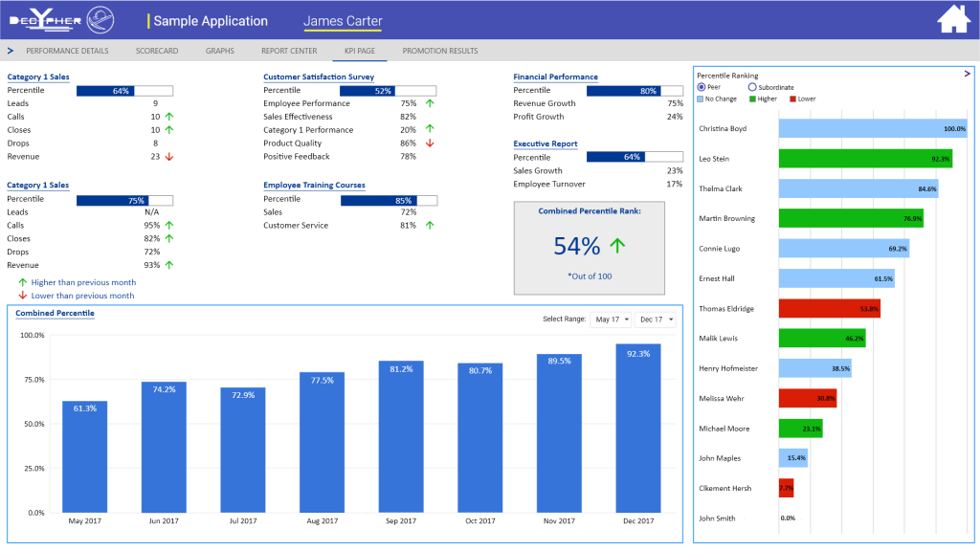Screen dimensions: 980x551
Task: Click the James Carter name link
Action: pyautogui.click(x=343, y=21)
